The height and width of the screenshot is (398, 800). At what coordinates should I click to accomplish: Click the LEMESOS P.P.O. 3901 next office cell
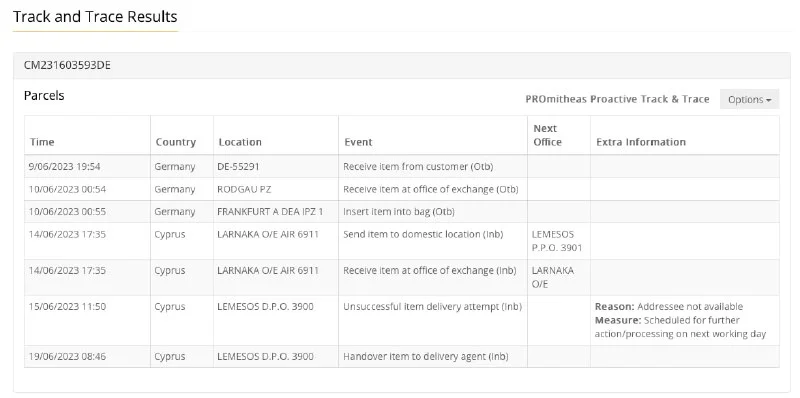click(557, 241)
